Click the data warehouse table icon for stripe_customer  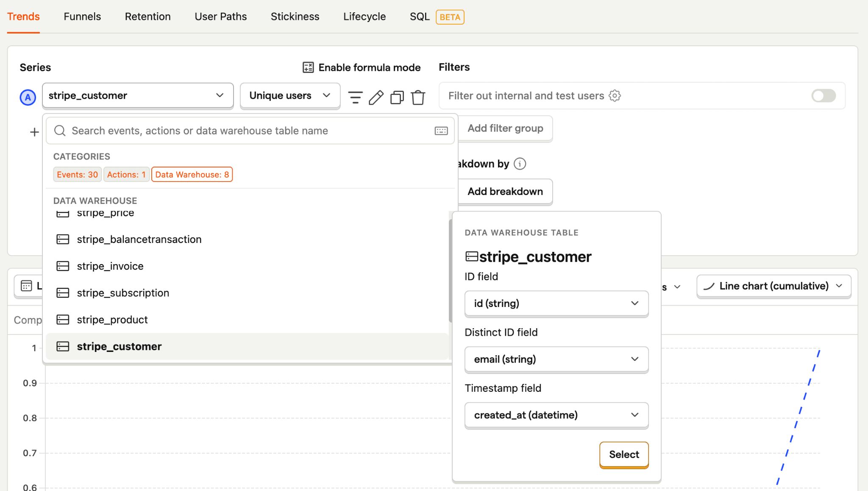pyautogui.click(x=62, y=346)
